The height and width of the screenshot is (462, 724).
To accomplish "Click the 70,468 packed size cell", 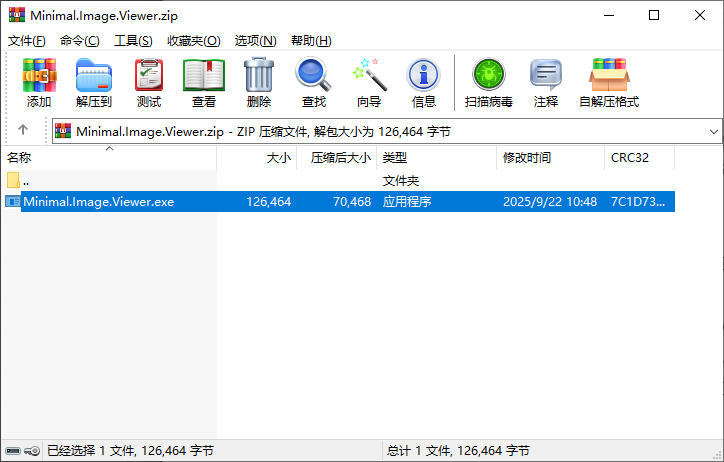I will click(352, 202).
